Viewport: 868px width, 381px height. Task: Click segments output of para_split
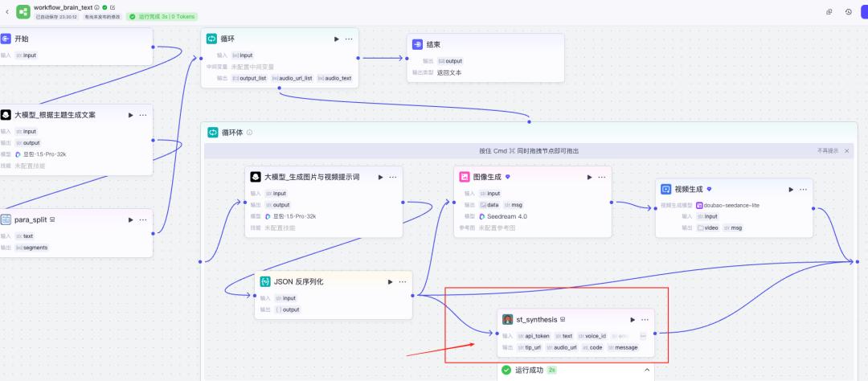tap(31, 248)
